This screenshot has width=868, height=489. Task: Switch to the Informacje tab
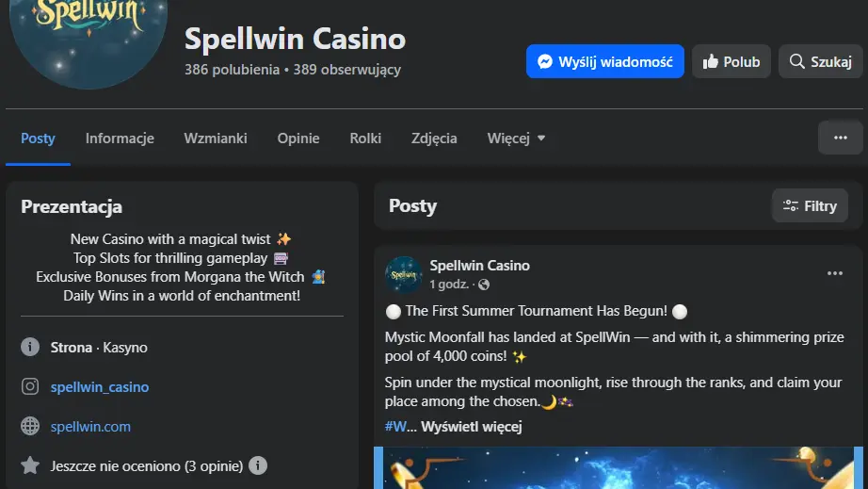(x=120, y=138)
